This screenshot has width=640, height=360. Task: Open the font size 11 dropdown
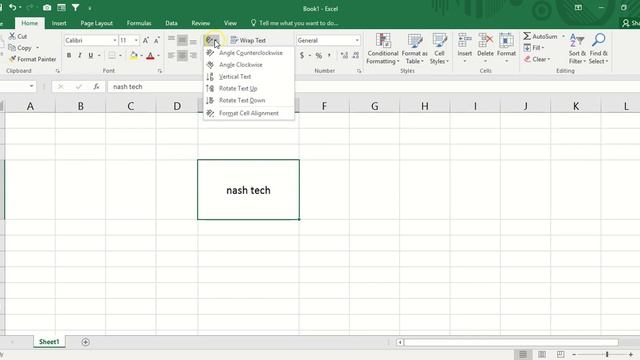[x=136, y=40]
